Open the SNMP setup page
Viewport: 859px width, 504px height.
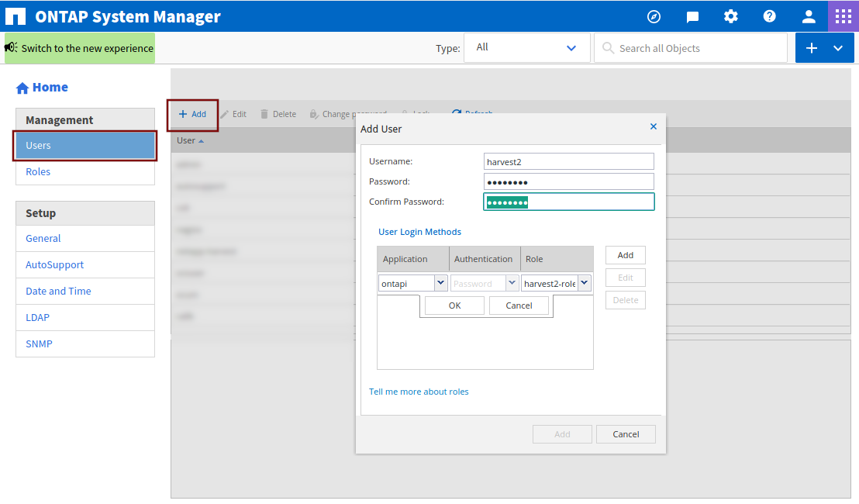click(x=39, y=343)
